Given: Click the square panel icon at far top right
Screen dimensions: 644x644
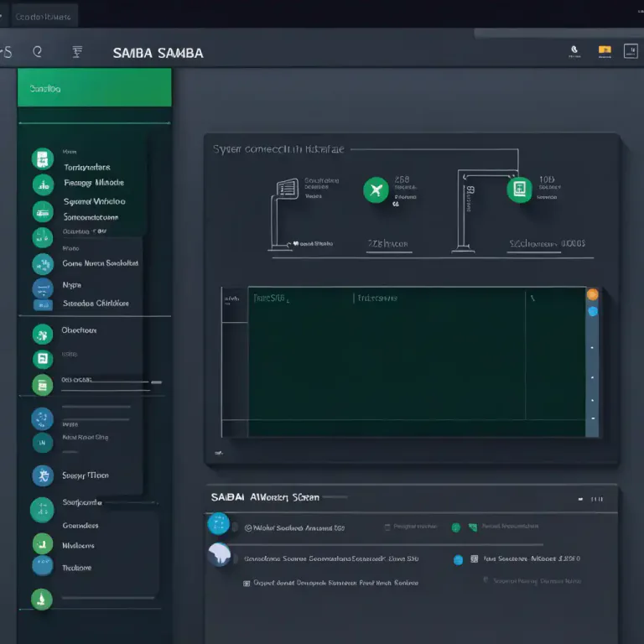Looking at the screenshot, I should pyautogui.click(x=631, y=51).
